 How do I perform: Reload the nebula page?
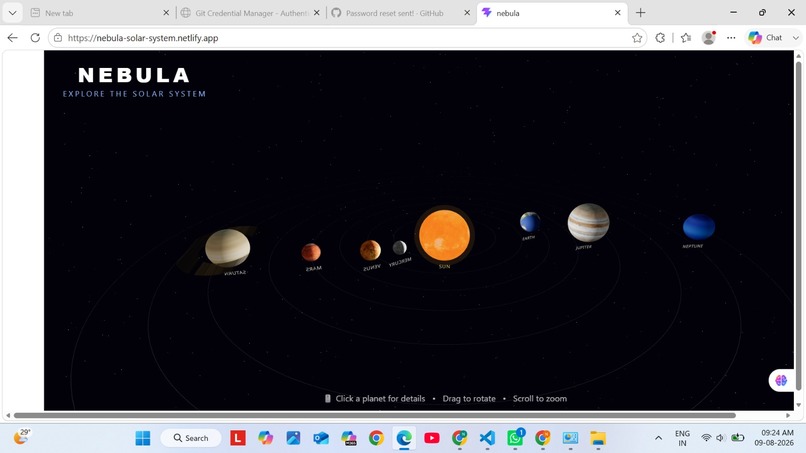(35, 38)
